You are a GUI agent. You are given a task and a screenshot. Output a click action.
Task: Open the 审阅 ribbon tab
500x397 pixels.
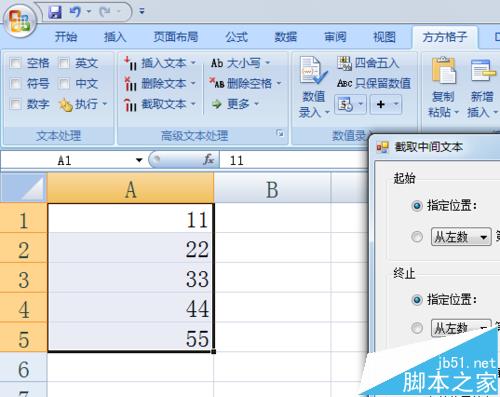click(x=335, y=37)
